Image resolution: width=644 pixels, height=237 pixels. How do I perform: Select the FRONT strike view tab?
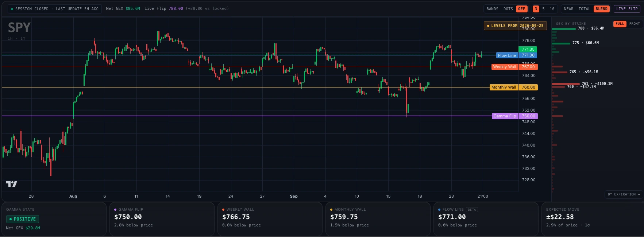635,24
